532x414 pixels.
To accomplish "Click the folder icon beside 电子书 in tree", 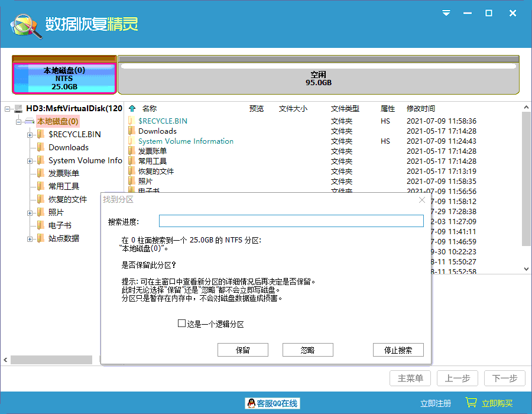I will [x=40, y=225].
